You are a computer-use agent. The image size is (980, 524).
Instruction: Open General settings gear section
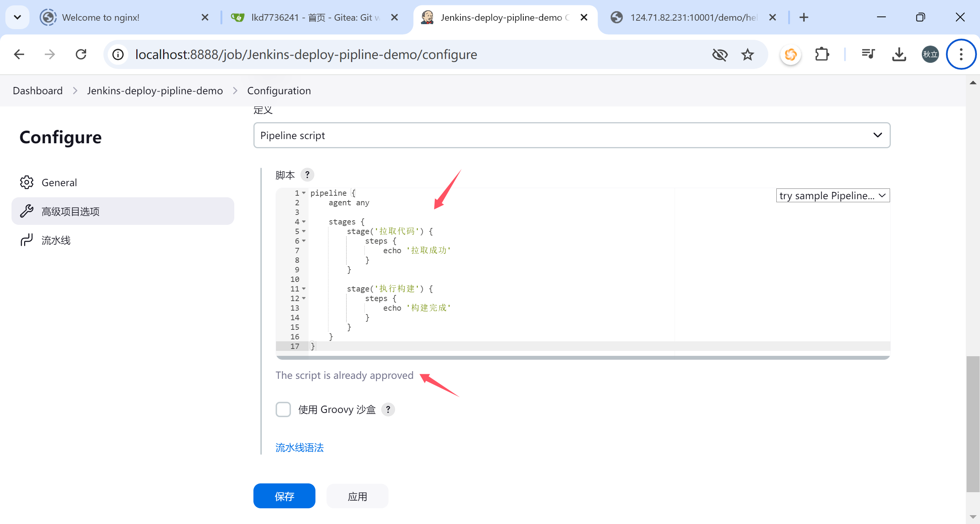click(59, 182)
